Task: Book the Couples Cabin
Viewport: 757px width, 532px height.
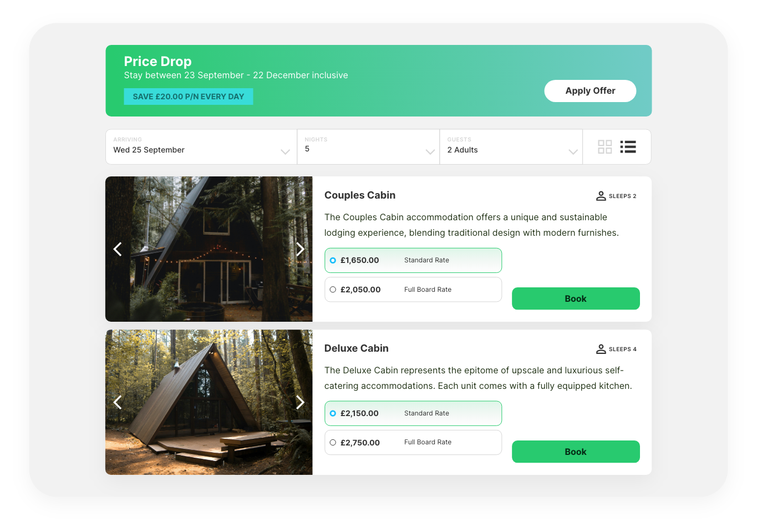Action: tap(576, 298)
